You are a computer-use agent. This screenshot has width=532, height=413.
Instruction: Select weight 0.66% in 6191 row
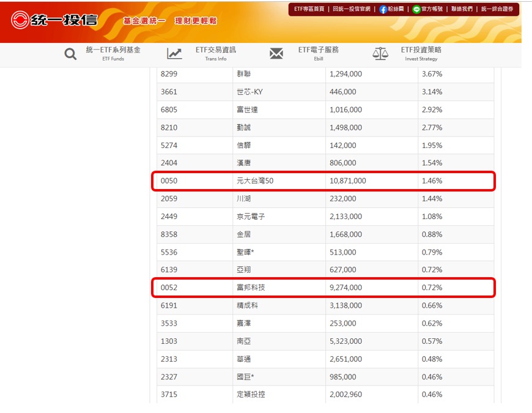[x=432, y=306]
